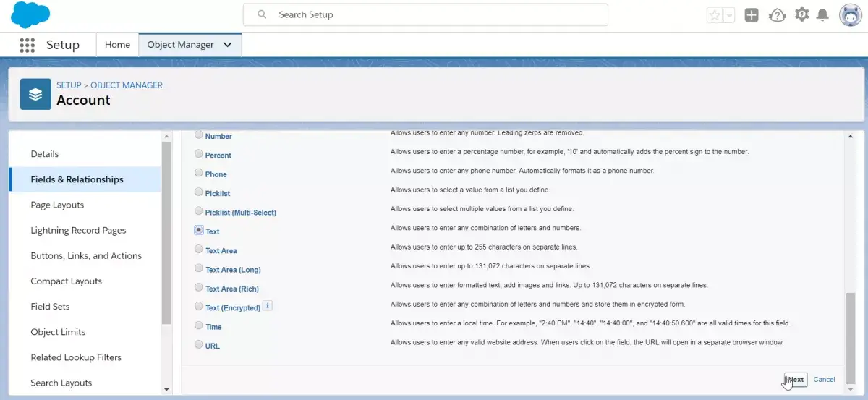
Task: Follow the OBJECT MANAGER breadcrumb link
Action: pos(127,85)
